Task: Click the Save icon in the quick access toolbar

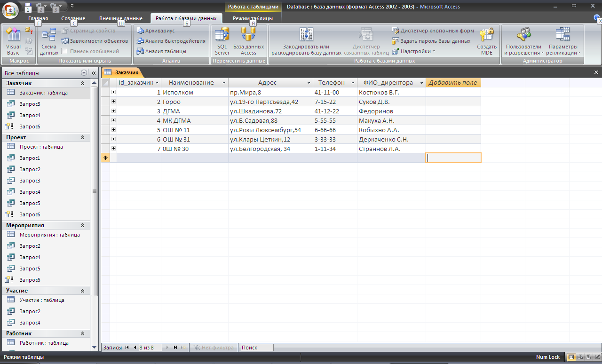Action: 28,6
